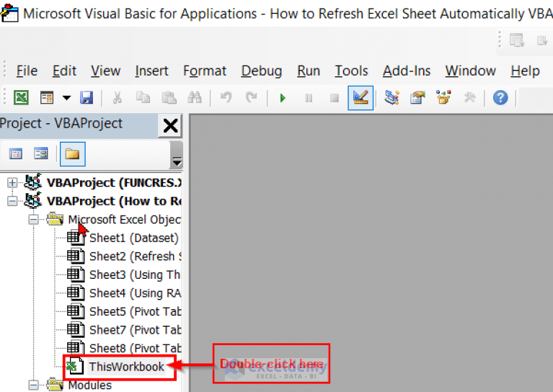Click the ThisWorkbook Excel file icon
This screenshot has height=392, width=553.
[75, 366]
